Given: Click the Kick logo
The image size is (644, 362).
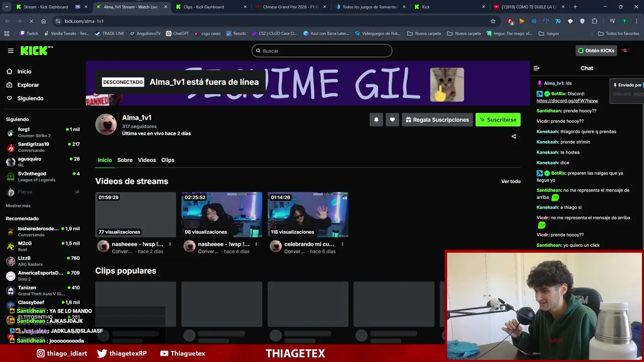Looking at the screenshot, I should 36,51.
